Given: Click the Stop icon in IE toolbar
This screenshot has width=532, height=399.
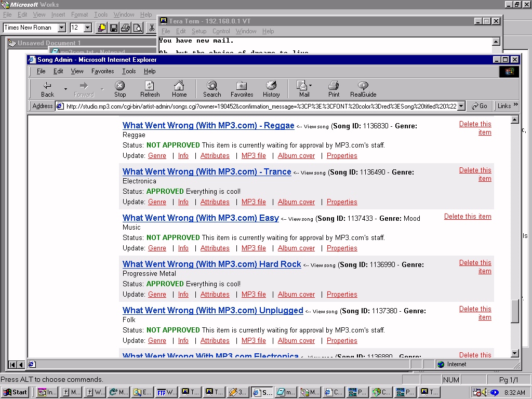Looking at the screenshot, I should click(x=120, y=89).
